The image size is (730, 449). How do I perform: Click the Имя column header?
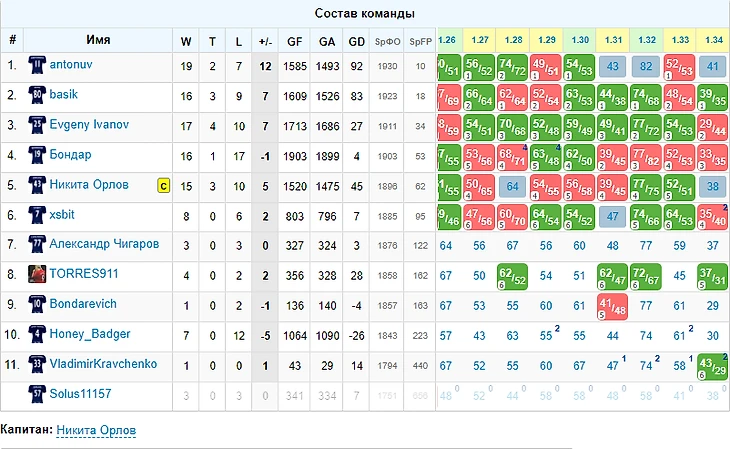[x=98, y=41]
